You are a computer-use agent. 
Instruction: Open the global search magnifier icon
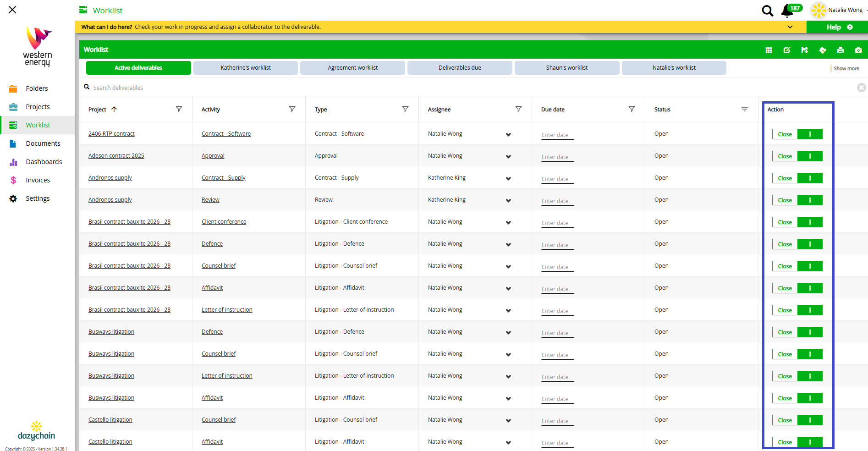(x=767, y=11)
